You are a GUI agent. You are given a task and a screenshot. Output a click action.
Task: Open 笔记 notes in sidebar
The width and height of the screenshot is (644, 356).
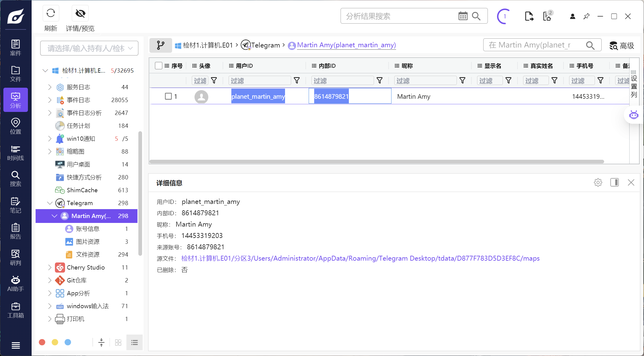16,205
